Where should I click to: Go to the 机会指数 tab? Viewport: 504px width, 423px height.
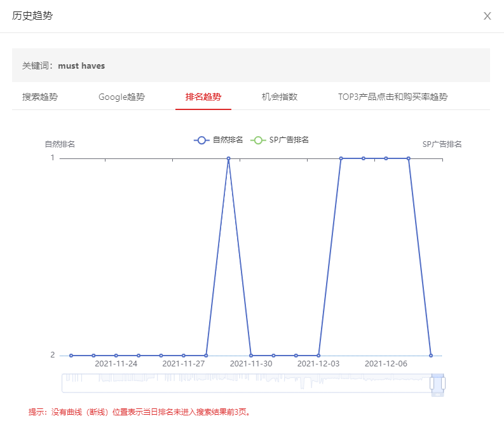(x=279, y=97)
